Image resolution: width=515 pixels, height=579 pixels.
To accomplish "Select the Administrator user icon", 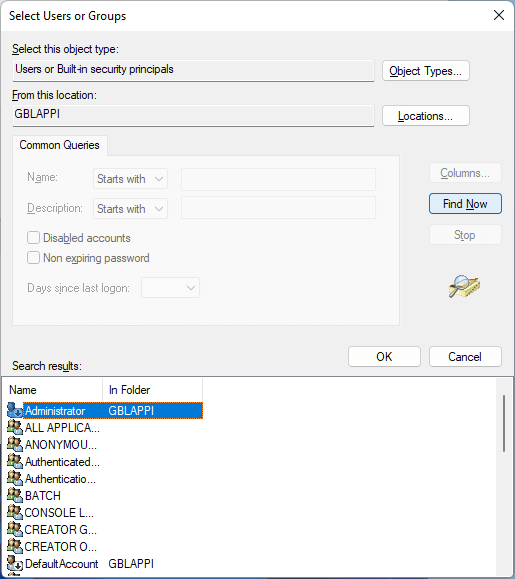I will (x=15, y=410).
